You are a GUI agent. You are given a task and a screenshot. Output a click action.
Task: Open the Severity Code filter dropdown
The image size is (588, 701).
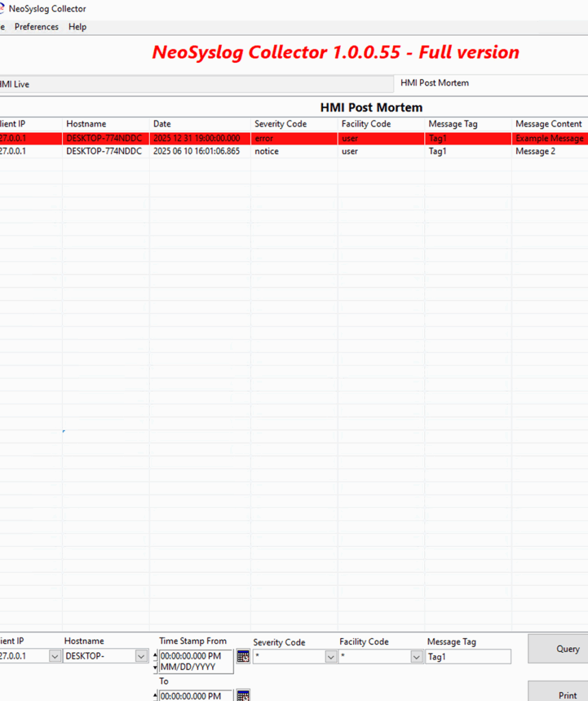click(331, 657)
